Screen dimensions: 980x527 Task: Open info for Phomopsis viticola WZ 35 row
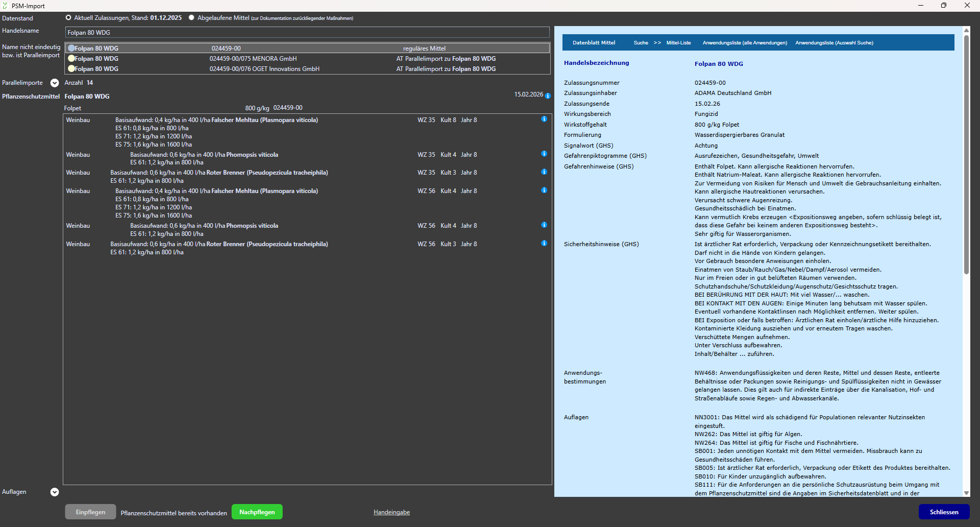pyautogui.click(x=544, y=154)
